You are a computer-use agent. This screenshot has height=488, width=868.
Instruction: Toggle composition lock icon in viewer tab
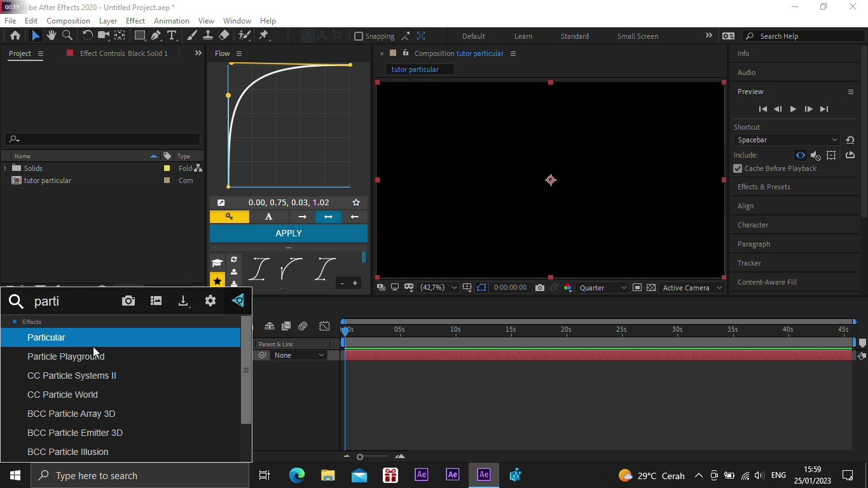[x=406, y=53]
